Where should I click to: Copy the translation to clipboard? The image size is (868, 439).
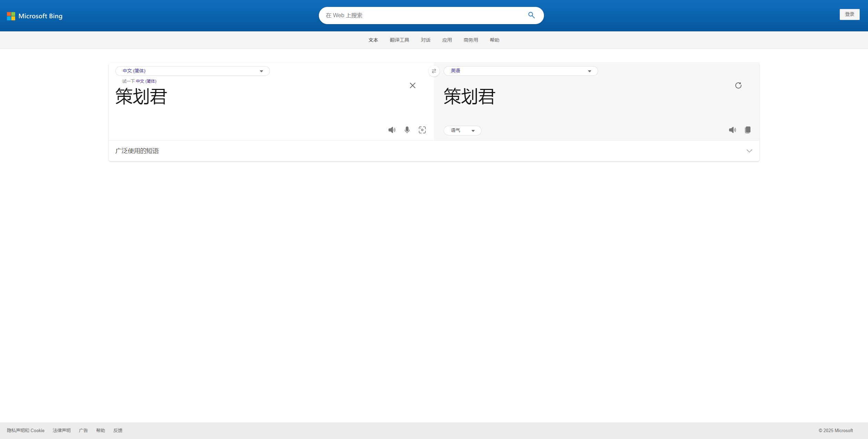pos(748,130)
